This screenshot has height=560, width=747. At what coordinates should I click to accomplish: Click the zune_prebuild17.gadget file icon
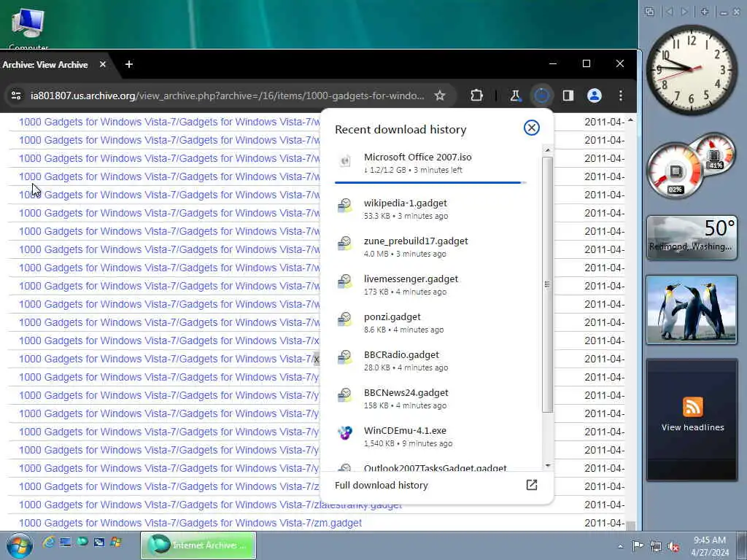pyautogui.click(x=345, y=244)
